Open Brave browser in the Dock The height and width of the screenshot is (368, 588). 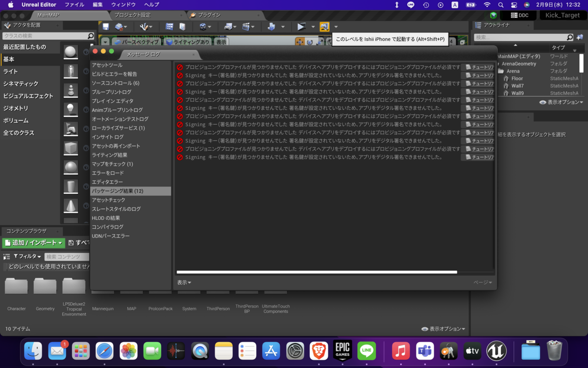[x=319, y=351]
